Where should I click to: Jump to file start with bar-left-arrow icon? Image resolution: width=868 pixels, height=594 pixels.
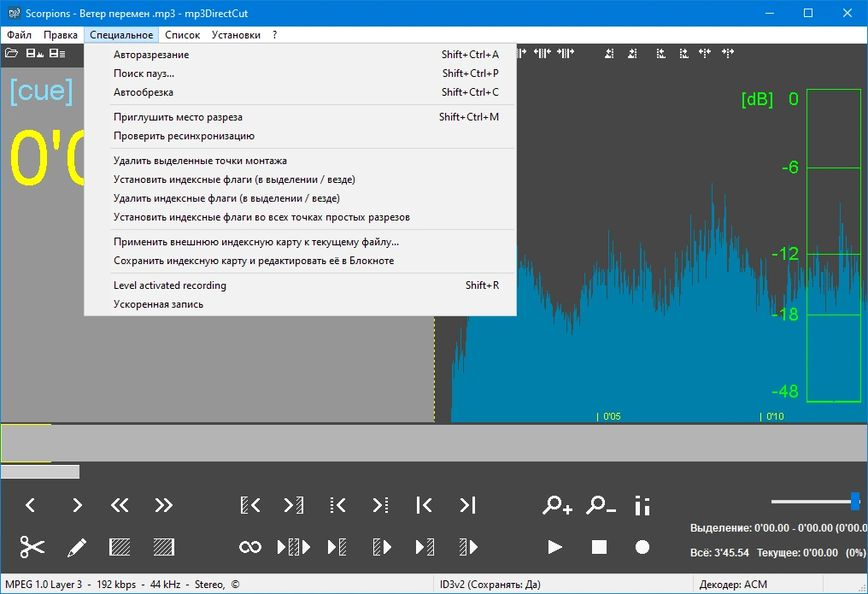click(424, 505)
